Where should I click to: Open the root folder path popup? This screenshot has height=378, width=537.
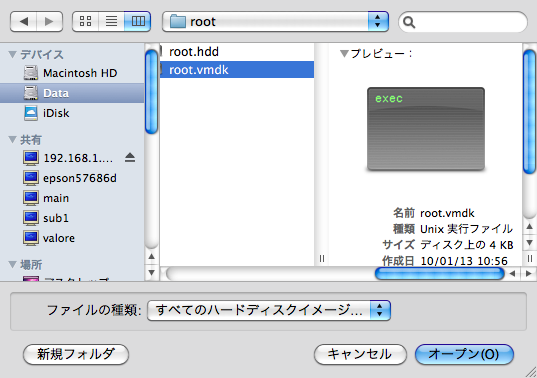[x=275, y=22]
